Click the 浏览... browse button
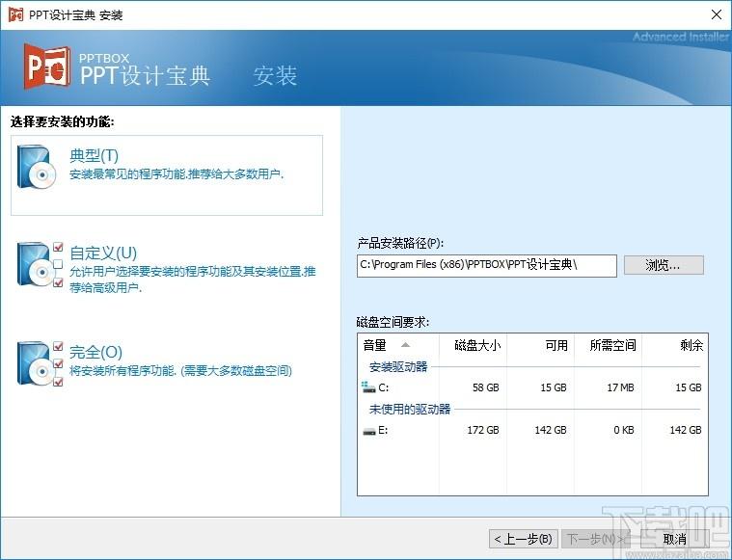This screenshot has height=560, width=732. [664, 265]
